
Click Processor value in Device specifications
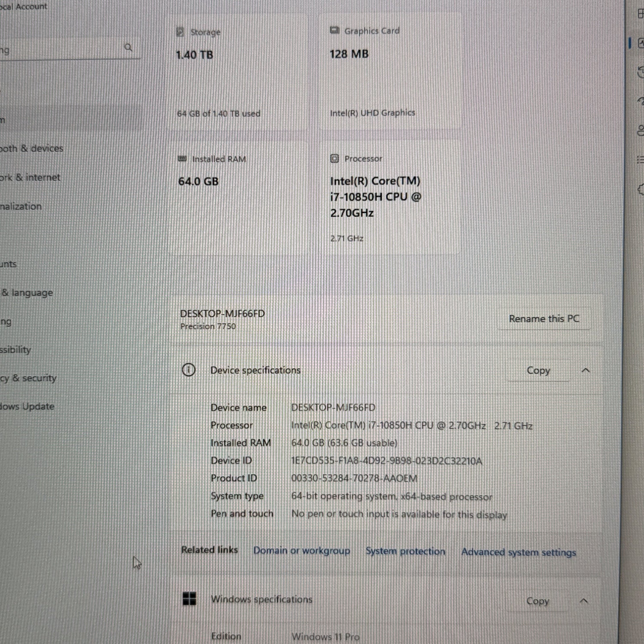pyautogui.click(x=412, y=425)
